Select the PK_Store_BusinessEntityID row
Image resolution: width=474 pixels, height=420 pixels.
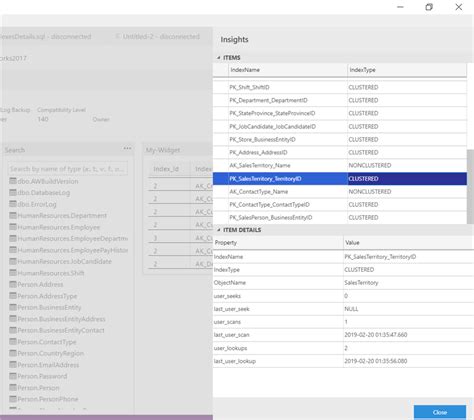click(x=340, y=139)
